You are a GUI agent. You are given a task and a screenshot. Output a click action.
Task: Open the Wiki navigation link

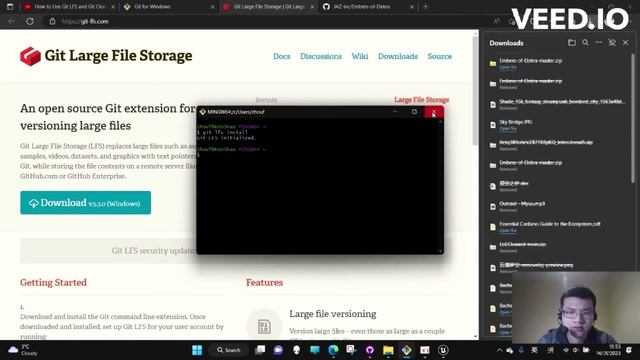[360, 56]
